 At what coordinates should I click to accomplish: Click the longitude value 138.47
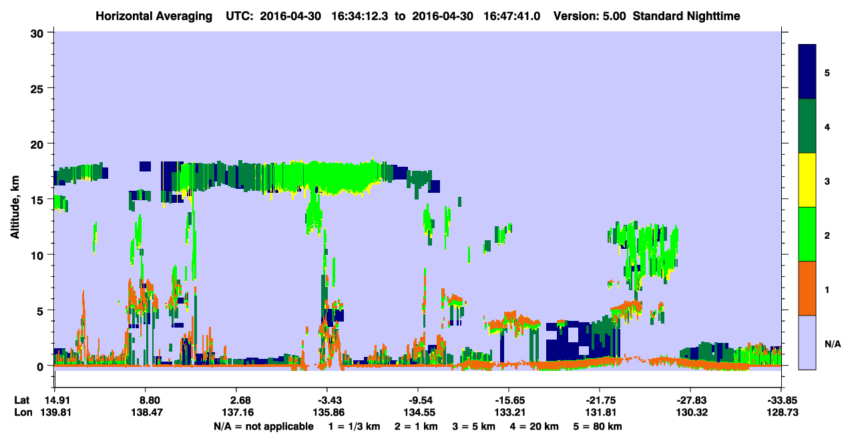(146, 412)
